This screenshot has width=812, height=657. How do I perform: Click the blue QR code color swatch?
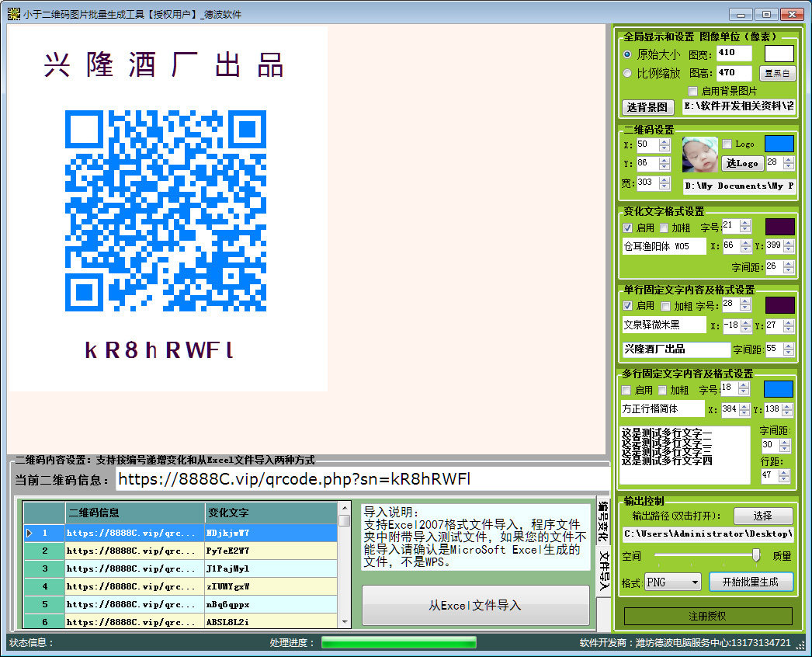point(779,144)
